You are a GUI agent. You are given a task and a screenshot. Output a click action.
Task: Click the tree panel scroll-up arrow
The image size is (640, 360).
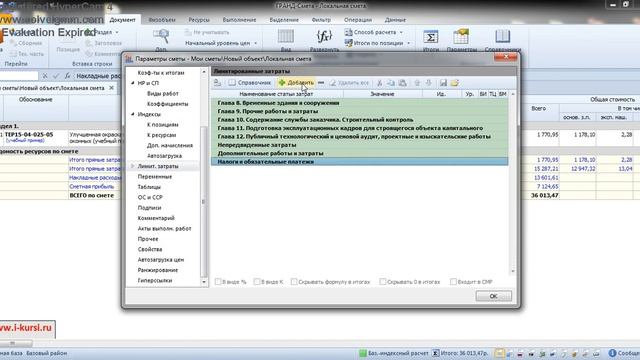204,72
